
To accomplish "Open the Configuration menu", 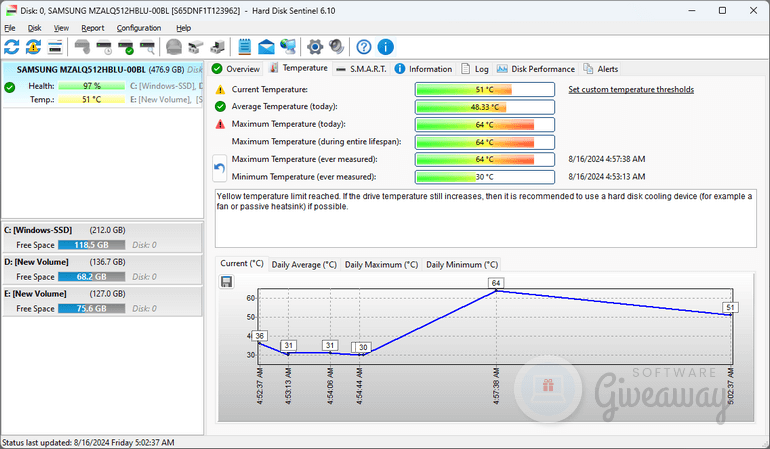I will pyautogui.click(x=139, y=28).
